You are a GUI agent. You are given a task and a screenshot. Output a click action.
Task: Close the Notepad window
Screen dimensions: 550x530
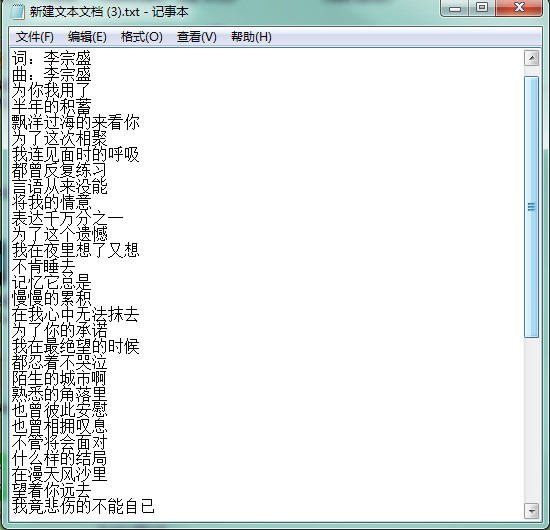pyautogui.click(x=519, y=8)
